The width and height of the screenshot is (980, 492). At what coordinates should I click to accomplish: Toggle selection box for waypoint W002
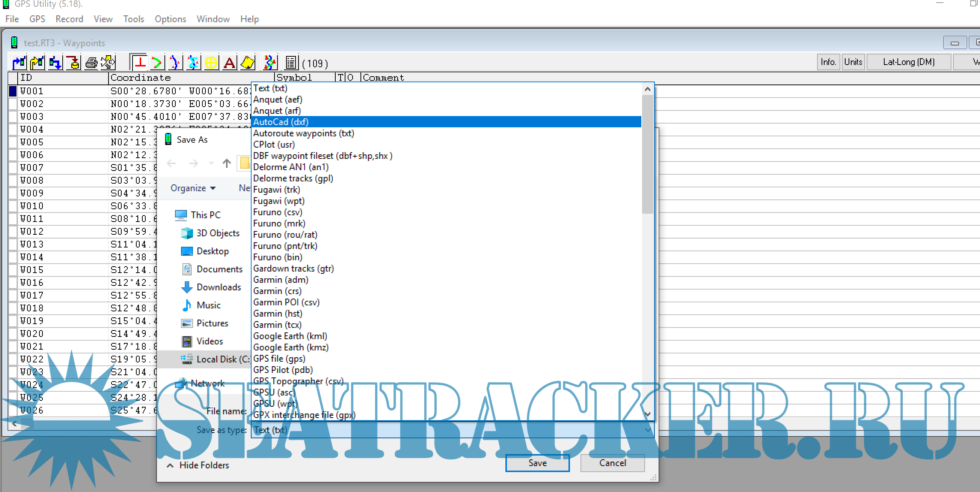coord(12,104)
